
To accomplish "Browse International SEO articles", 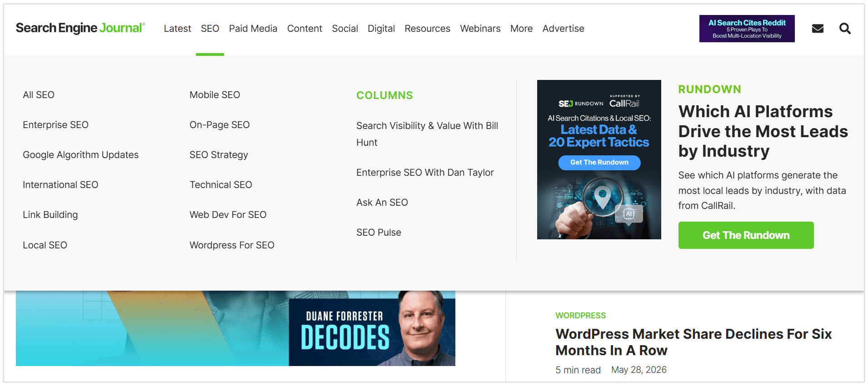I will click(60, 185).
